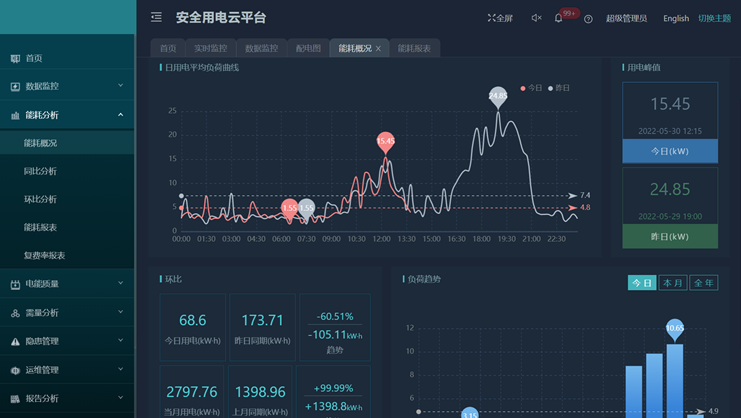Click the +99.99% monthly trend value

pos(334,388)
